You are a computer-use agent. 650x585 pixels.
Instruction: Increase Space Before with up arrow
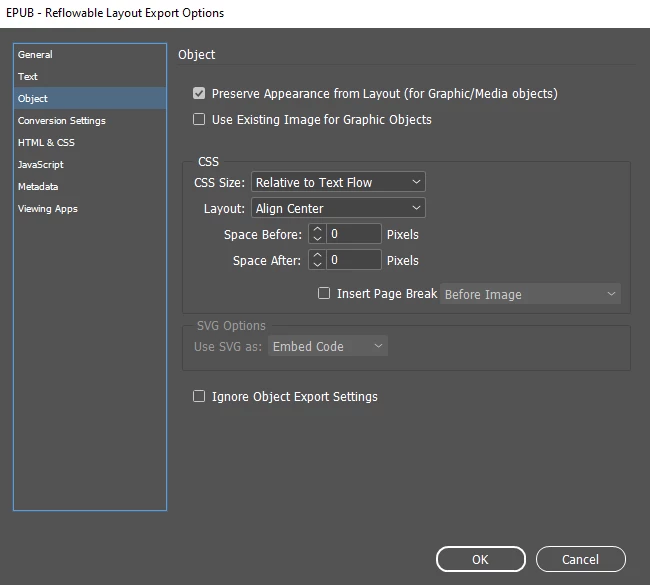tap(318, 229)
